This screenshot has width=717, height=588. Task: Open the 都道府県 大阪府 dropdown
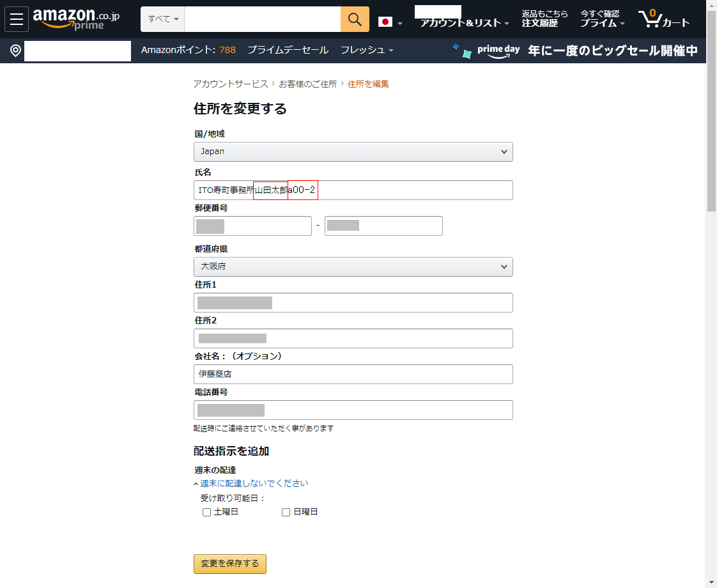[353, 267]
